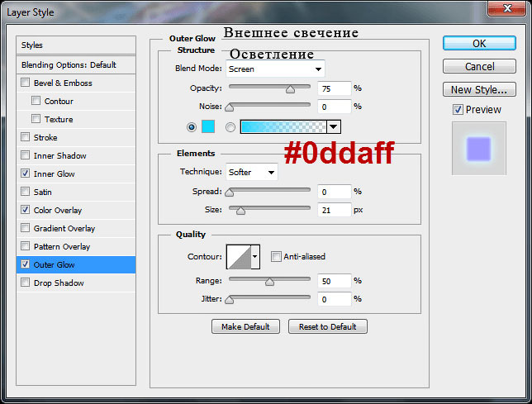Viewport: 532px width, 404px height.
Task: Click the Jitter value field
Action: coord(335,300)
